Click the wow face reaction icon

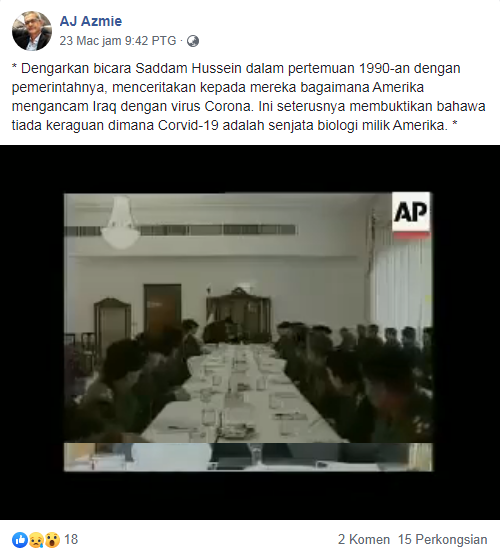click(x=52, y=540)
